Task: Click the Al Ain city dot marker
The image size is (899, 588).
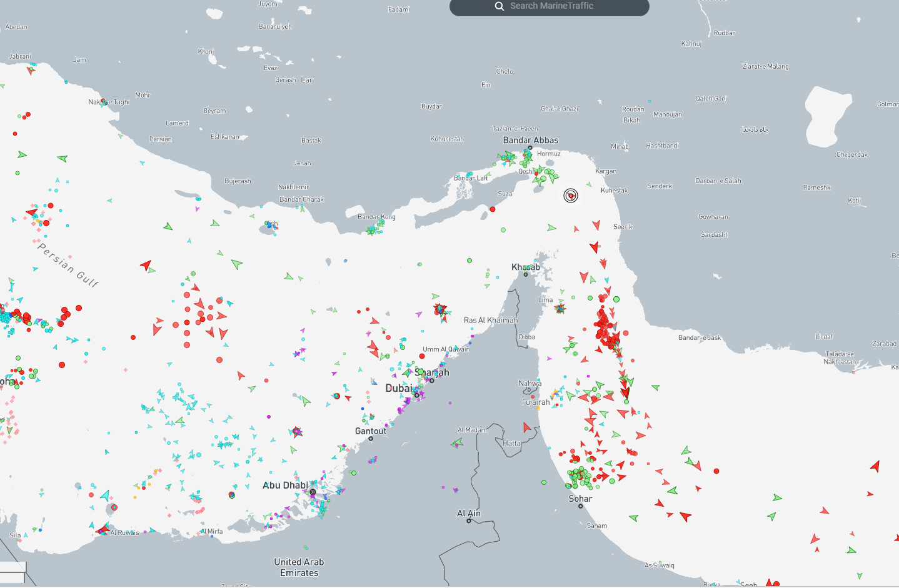Action: tap(469, 521)
